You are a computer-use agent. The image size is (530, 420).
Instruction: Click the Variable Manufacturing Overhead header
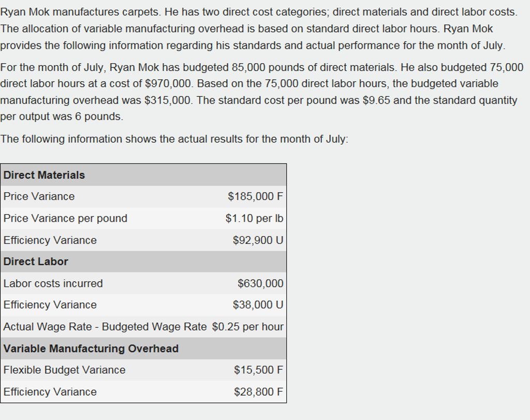pyautogui.click(x=91, y=349)
